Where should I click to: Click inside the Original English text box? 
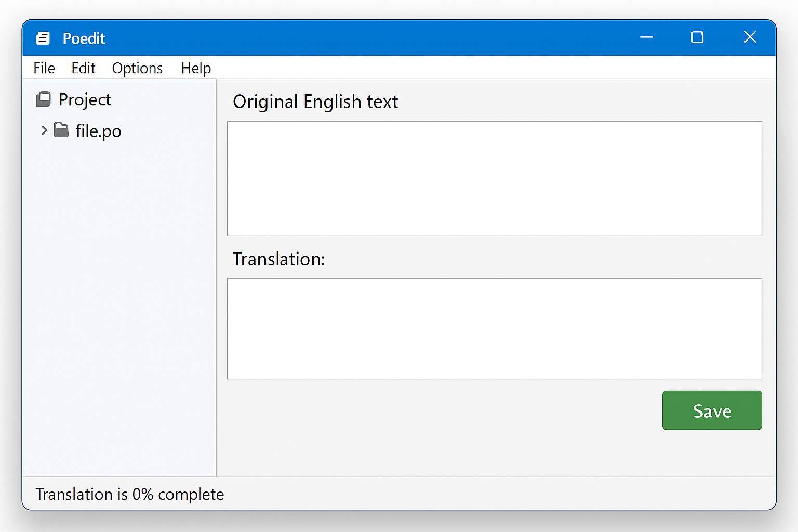pyautogui.click(x=494, y=179)
